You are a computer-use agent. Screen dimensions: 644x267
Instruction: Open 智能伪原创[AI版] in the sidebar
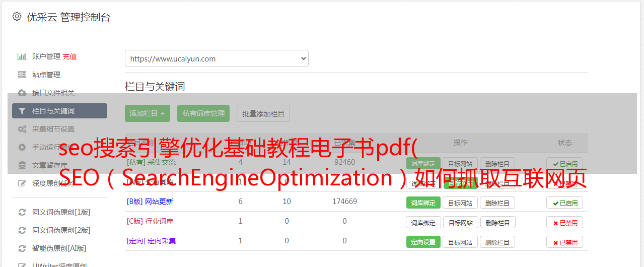59,248
